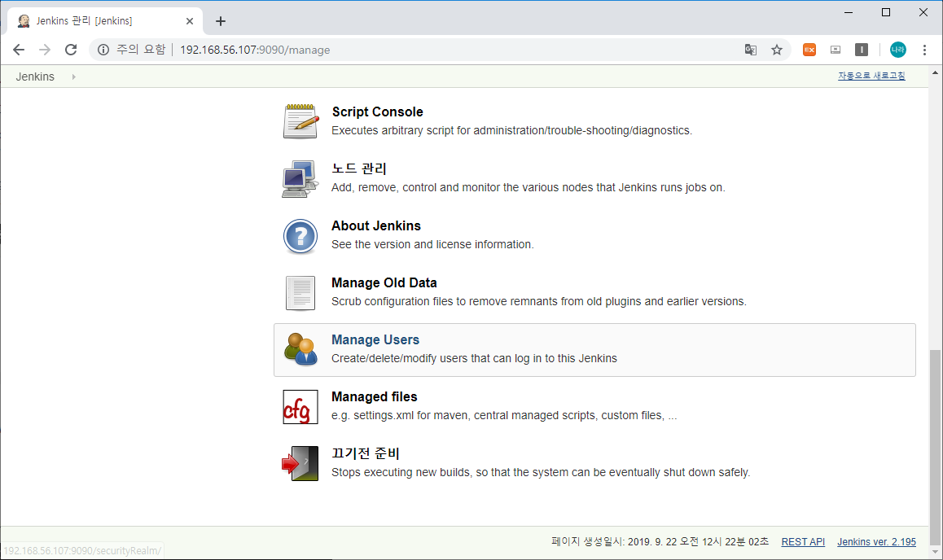Go back with browser back arrow
The height and width of the screenshot is (560, 943).
[x=19, y=50]
